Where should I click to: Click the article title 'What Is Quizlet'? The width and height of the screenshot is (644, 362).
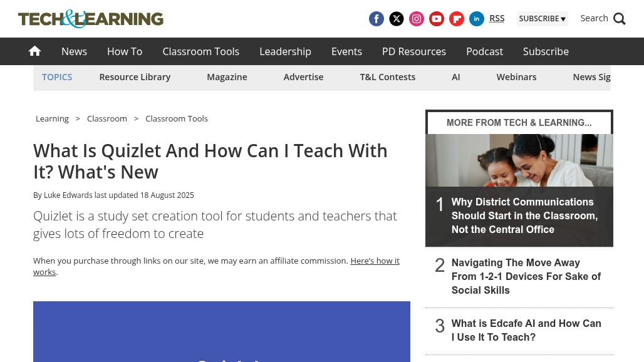210,162
